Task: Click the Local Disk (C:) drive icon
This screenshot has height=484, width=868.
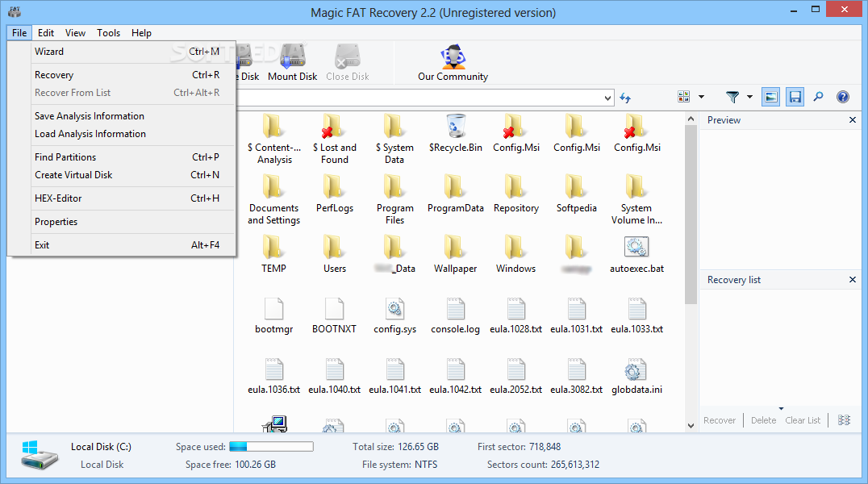Action: click(x=40, y=455)
